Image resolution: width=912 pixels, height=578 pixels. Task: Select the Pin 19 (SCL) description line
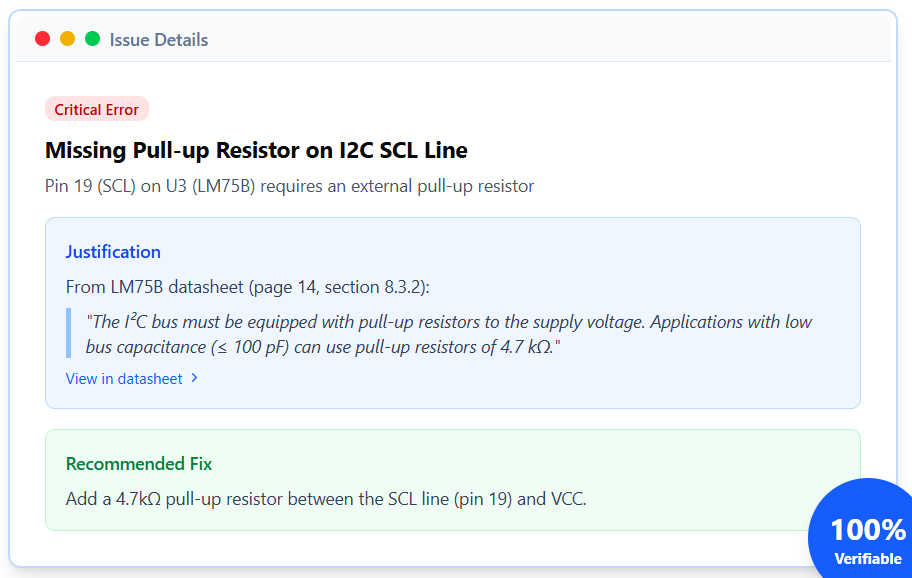click(289, 186)
